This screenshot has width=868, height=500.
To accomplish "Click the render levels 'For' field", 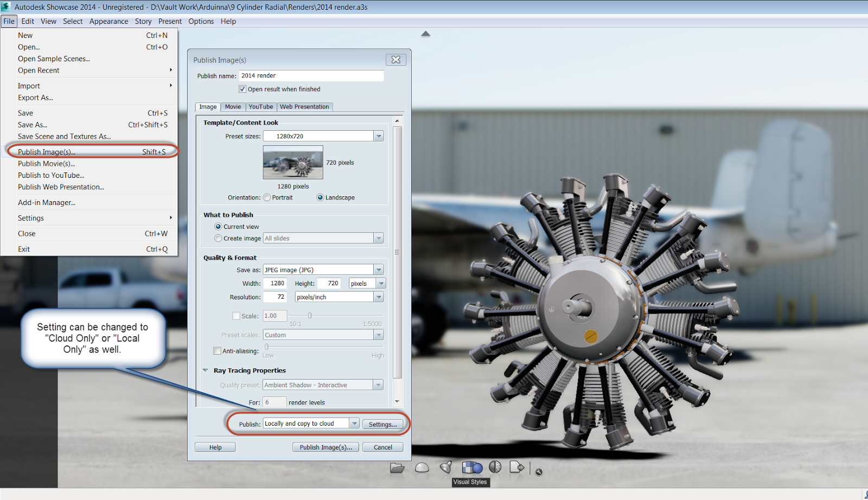I will [x=275, y=402].
